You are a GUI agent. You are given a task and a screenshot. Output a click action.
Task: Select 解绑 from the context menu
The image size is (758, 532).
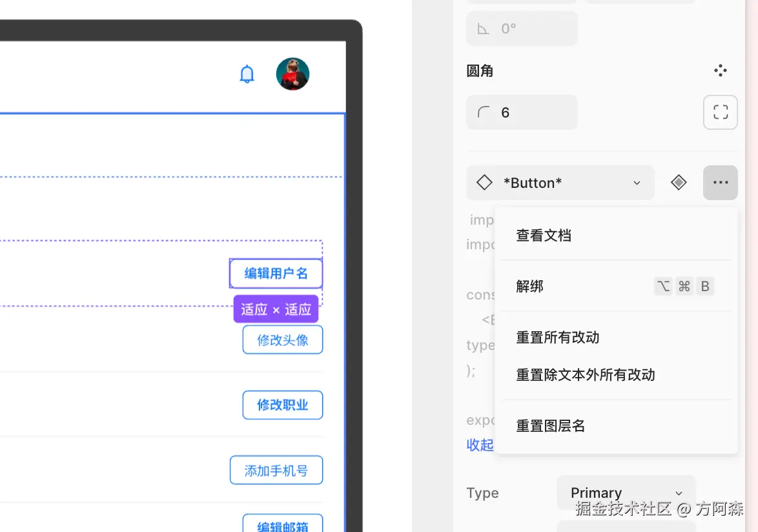[616, 286]
